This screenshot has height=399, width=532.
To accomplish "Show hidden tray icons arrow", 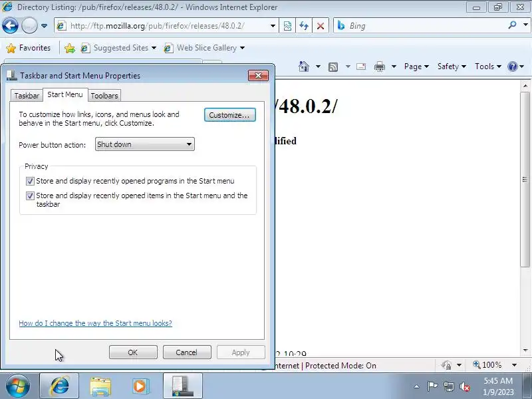I will pyautogui.click(x=417, y=386).
